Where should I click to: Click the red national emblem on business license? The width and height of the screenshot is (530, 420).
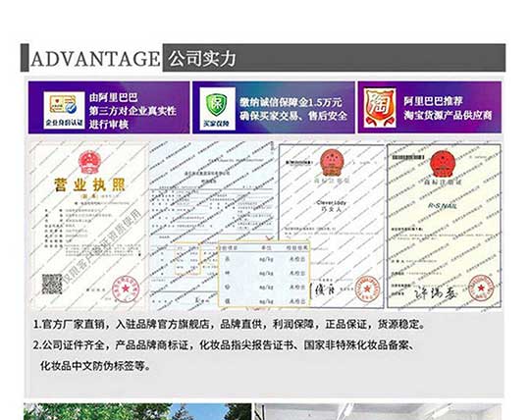pos(88,162)
